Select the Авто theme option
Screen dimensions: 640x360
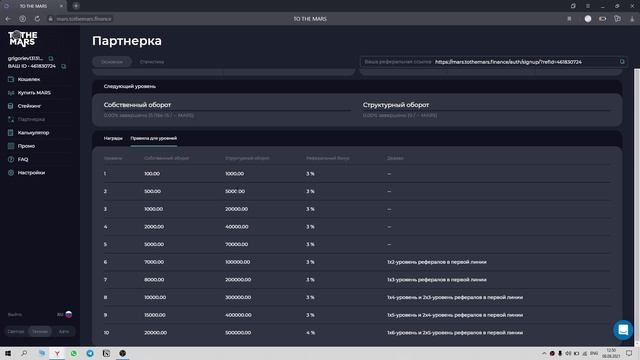click(64, 331)
